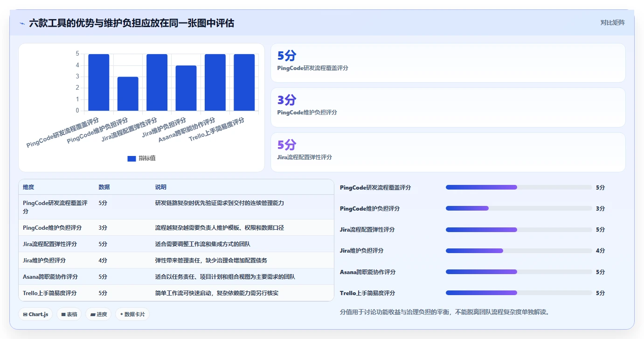Click the 进度 chip icon

pos(93,315)
